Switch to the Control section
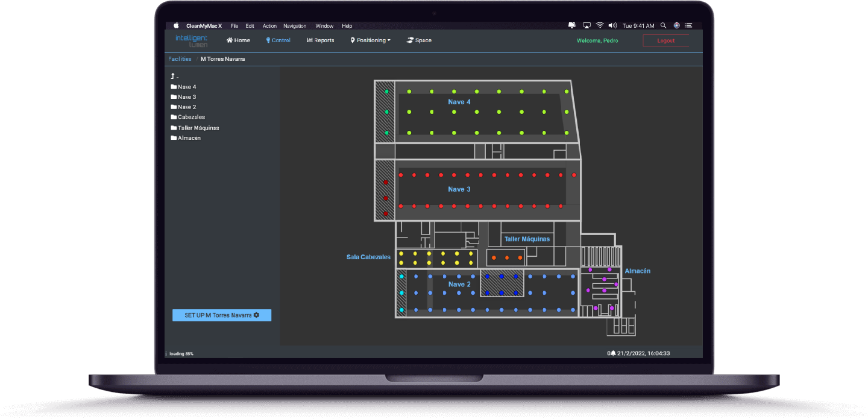Image resolution: width=868 pixels, height=419 pixels. 278,40
